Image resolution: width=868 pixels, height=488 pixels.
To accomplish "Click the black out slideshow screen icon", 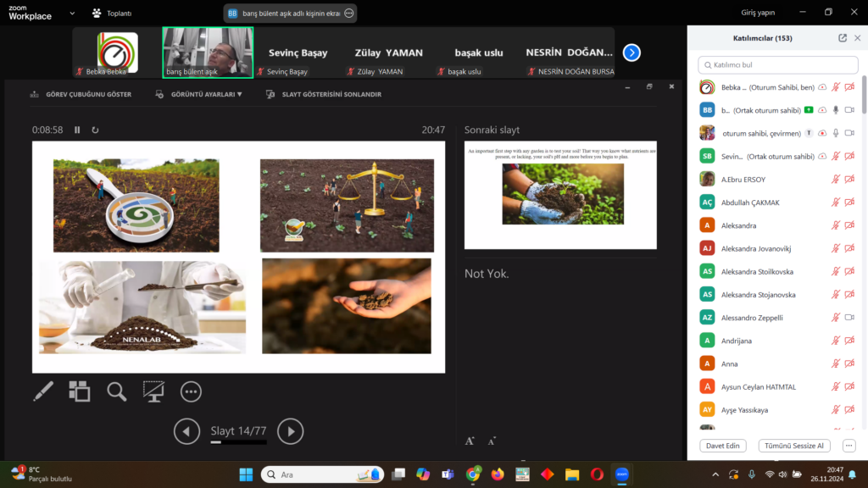I will click(153, 391).
